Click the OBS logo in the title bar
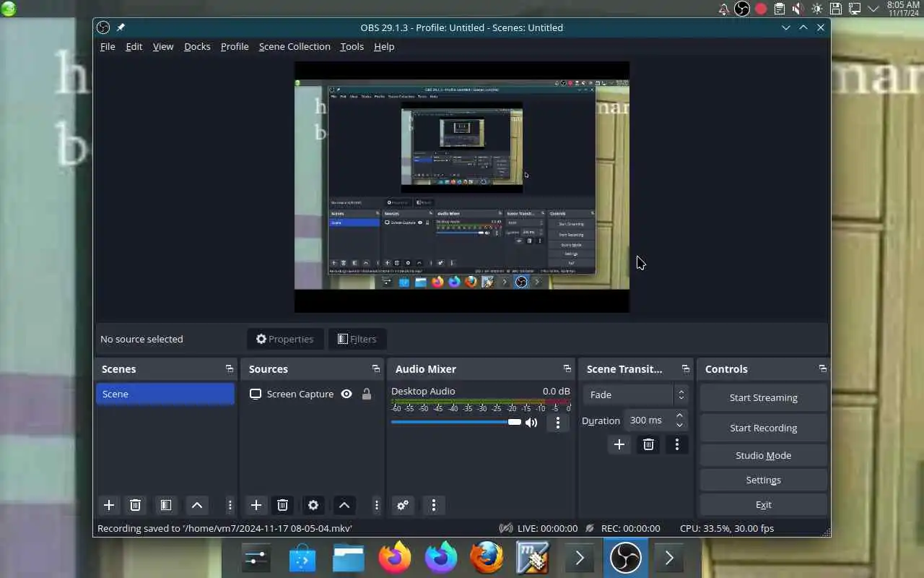The image size is (924, 578). click(x=103, y=27)
